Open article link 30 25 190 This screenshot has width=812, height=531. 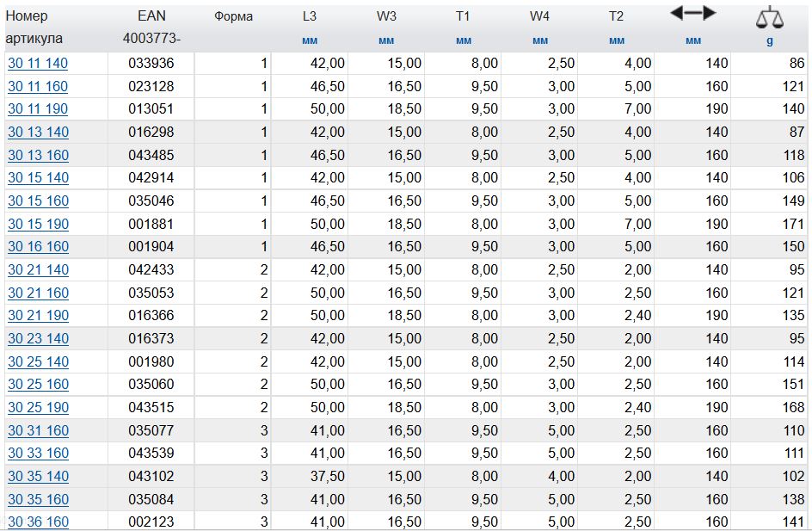coord(38,408)
